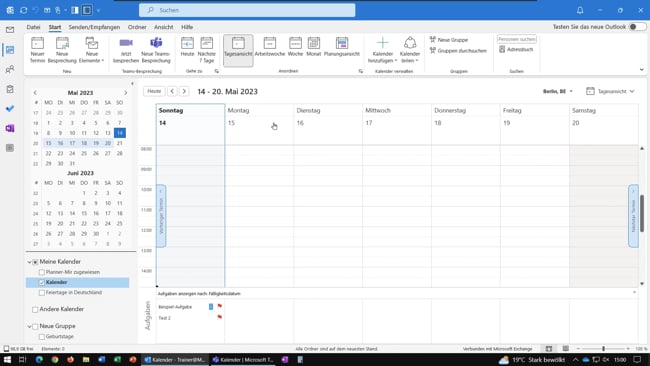
Task: Open More apps in sidebar
Action: coord(10,148)
